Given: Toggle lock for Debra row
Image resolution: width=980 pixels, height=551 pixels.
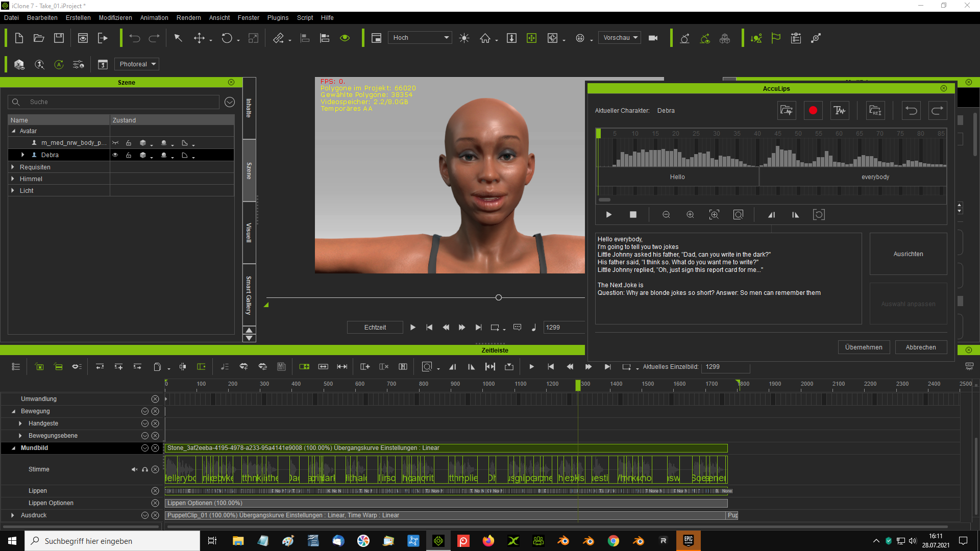Looking at the screenshot, I should (x=129, y=155).
